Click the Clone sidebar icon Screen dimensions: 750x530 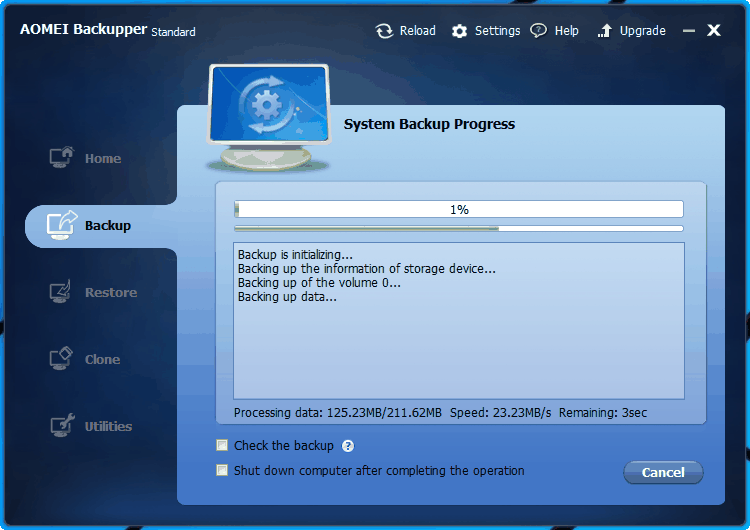tap(61, 358)
